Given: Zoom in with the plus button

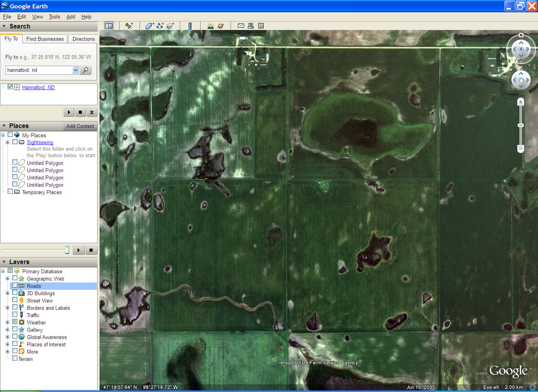Looking at the screenshot, I should (521, 102).
